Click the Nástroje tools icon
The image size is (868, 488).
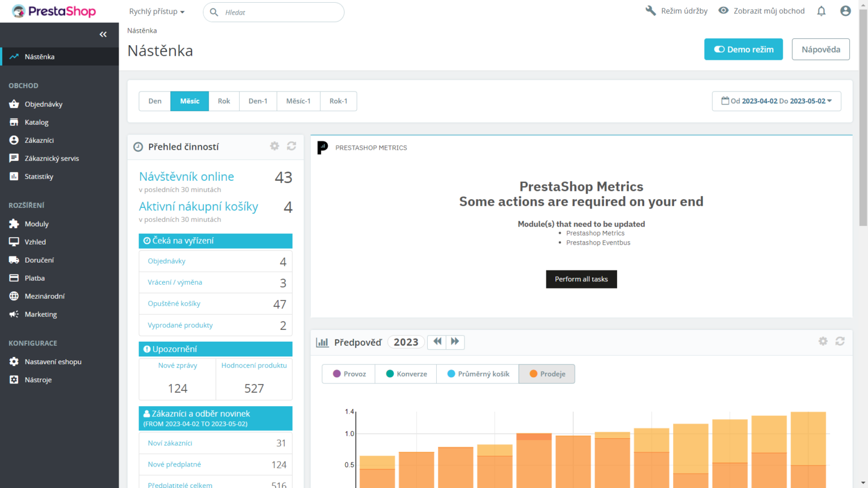(x=14, y=380)
